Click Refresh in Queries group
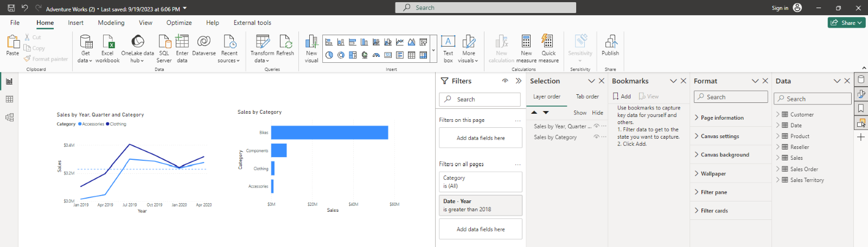The image size is (868, 247). pos(285,45)
